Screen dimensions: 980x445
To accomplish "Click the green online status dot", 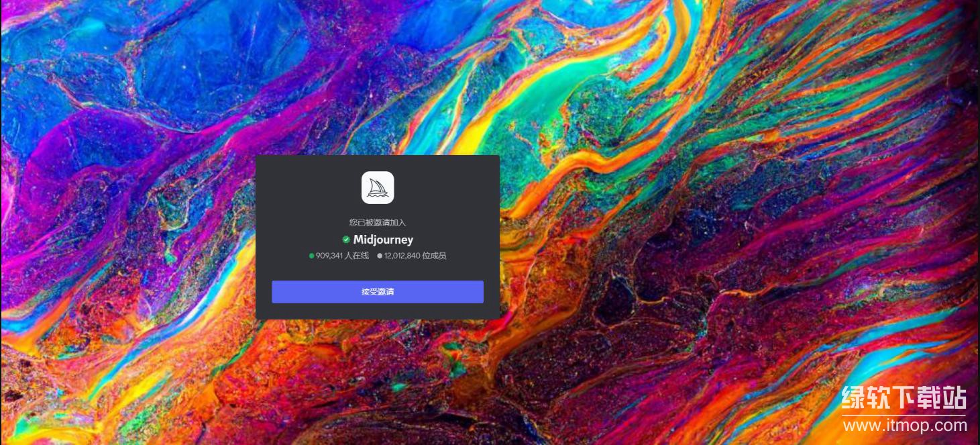I will (311, 256).
